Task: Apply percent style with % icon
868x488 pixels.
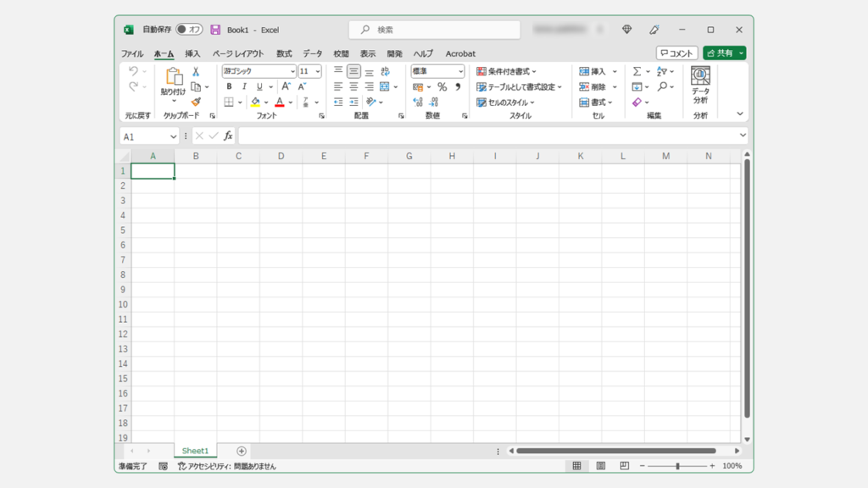Action: pyautogui.click(x=442, y=87)
